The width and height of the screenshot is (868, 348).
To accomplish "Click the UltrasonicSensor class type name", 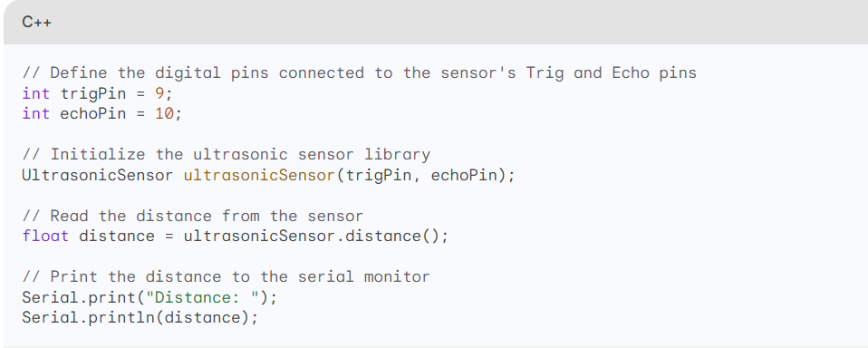I will [98, 176].
